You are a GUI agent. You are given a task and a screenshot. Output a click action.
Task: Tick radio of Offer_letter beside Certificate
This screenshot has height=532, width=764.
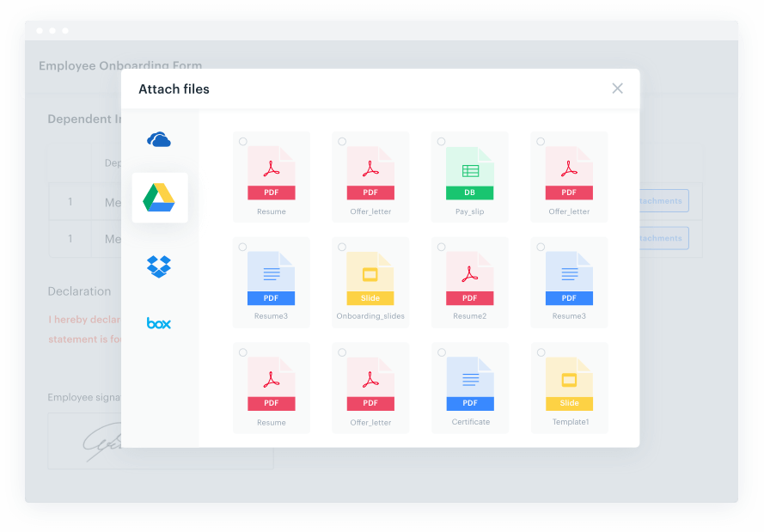tap(342, 352)
